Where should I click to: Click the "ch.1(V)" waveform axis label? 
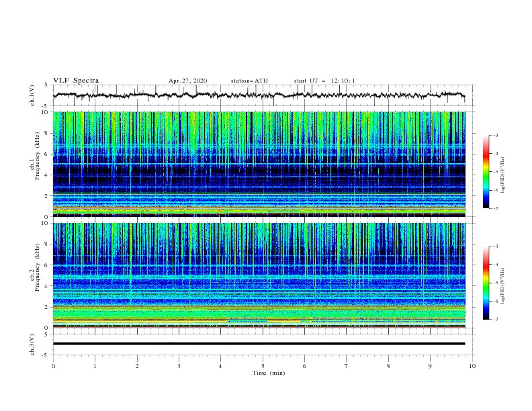(32, 95)
